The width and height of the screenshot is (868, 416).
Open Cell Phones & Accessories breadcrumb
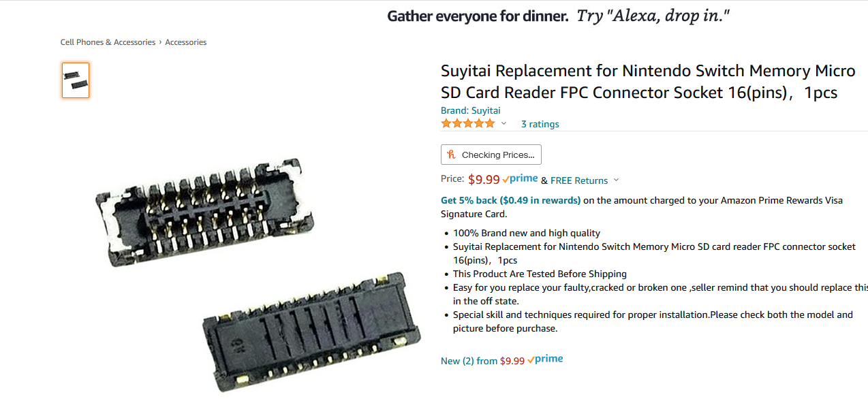pyautogui.click(x=108, y=42)
